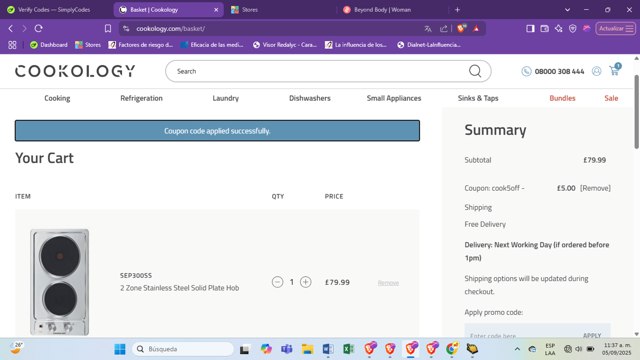Open the Visor Redalyc bookmark
The width and height of the screenshot is (640, 360).
[x=284, y=45]
